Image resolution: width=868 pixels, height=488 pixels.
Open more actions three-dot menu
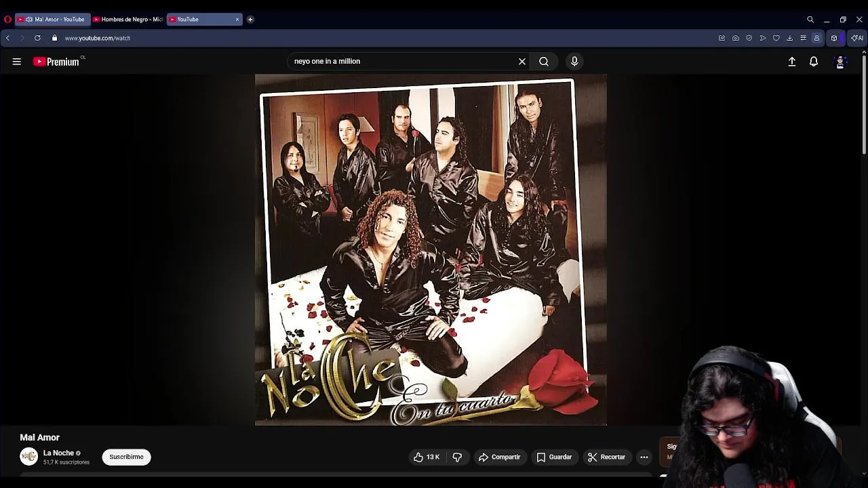(644, 457)
